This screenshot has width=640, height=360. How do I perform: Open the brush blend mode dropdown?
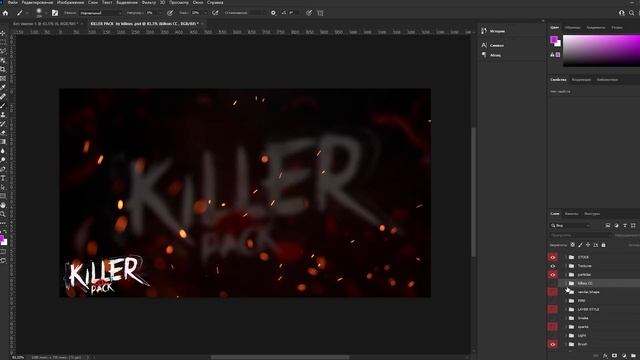click(x=100, y=13)
